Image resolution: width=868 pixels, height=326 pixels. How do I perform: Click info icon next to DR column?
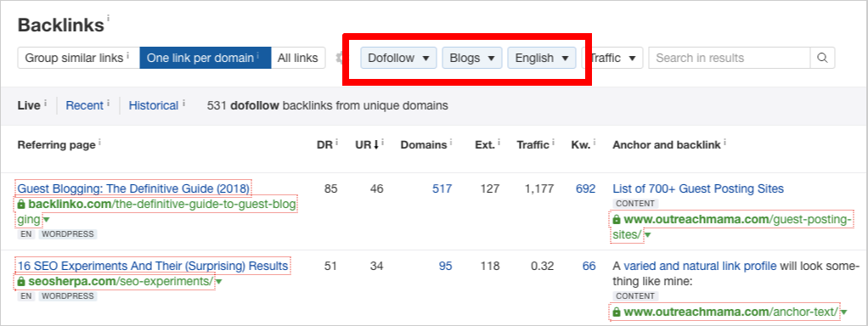[x=336, y=143]
